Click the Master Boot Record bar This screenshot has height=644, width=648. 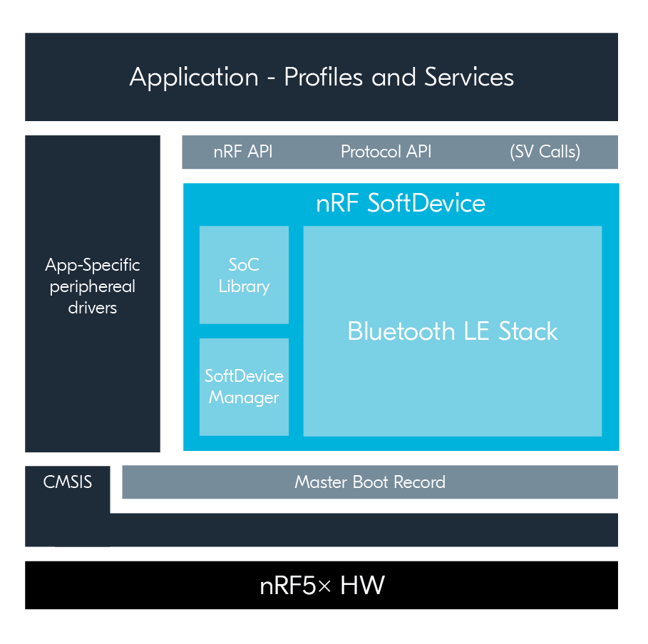click(370, 482)
